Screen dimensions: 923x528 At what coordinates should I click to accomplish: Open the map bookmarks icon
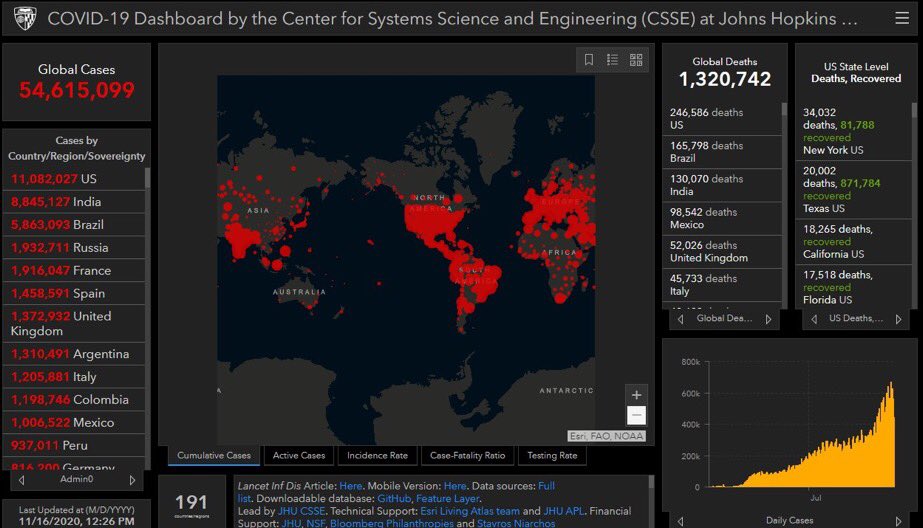(589, 59)
